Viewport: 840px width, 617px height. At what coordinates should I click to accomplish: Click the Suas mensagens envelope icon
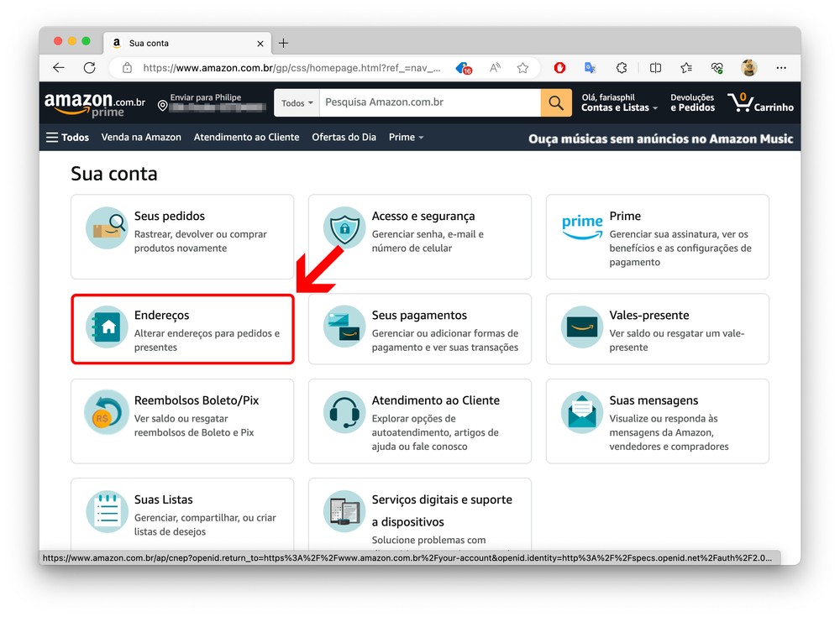(582, 411)
